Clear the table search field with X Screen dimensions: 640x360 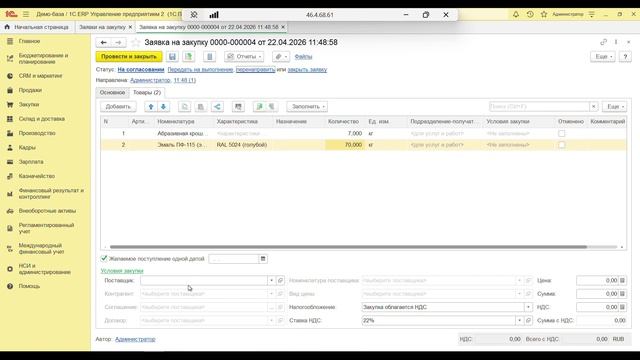tap(593, 107)
